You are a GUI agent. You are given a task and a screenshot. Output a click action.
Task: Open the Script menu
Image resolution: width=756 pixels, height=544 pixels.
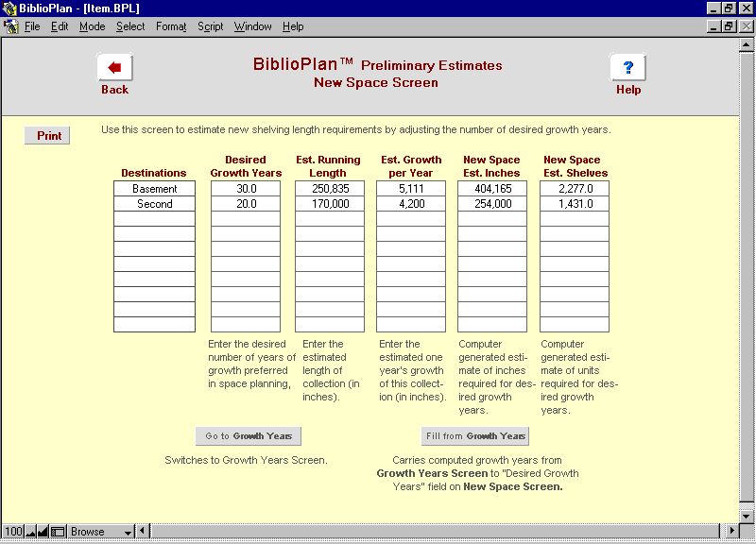click(210, 26)
